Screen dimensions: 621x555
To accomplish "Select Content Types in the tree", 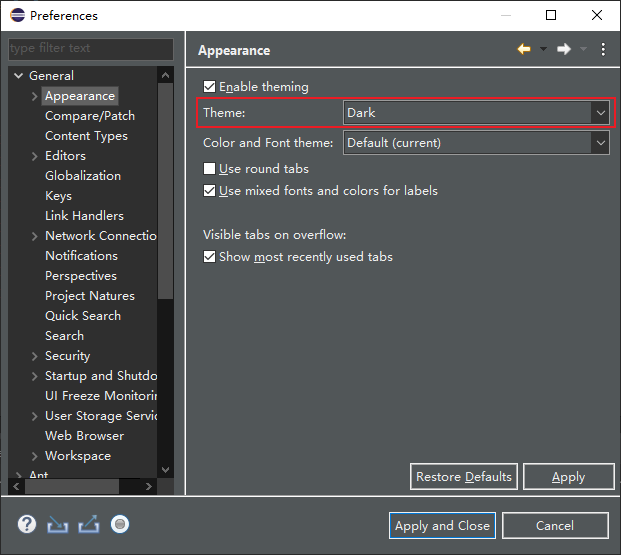I will pos(86,136).
